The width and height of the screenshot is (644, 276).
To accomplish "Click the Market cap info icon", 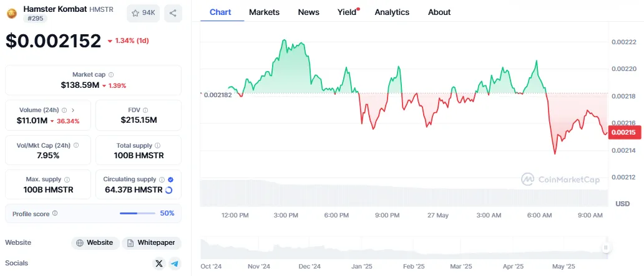I will point(111,74).
